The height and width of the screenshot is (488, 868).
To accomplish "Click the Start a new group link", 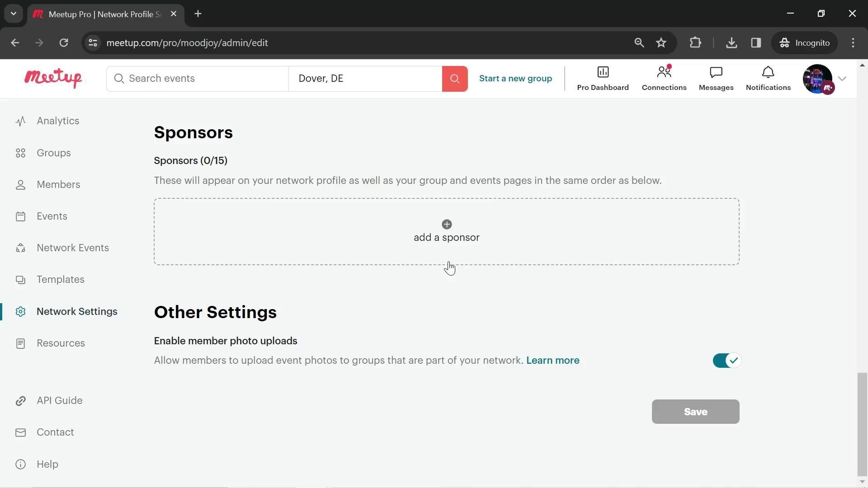I will [515, 78].
